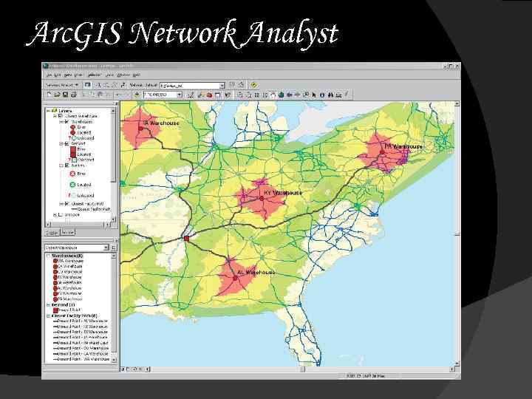The height and width of the screenshot is (399, 532).
Task: Select the Identify tool
Action: pos(322,95)
